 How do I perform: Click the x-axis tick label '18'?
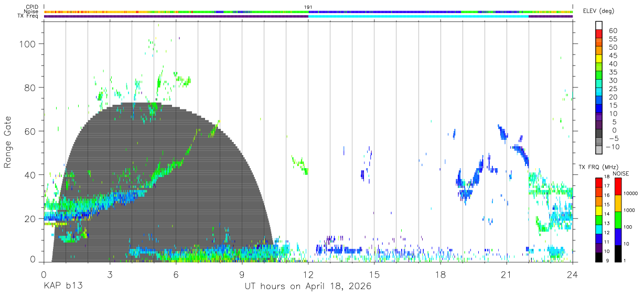tap(440, 274)
